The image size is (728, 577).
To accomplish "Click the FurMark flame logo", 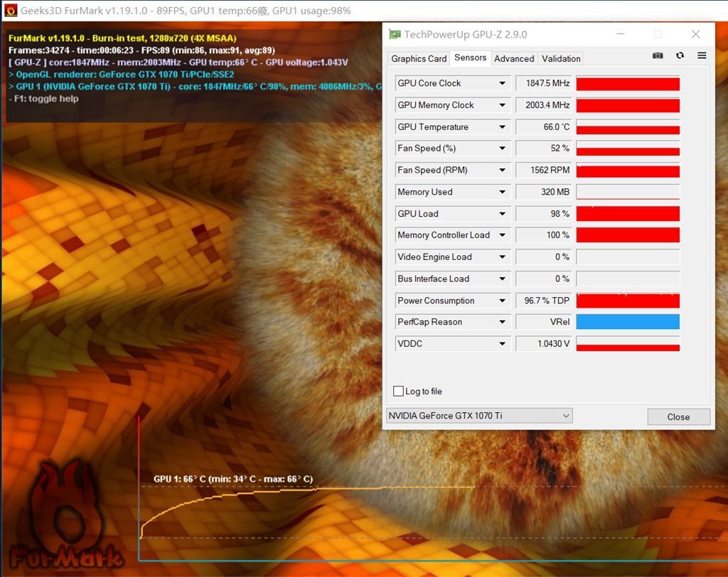I will [x=66, y=514].
